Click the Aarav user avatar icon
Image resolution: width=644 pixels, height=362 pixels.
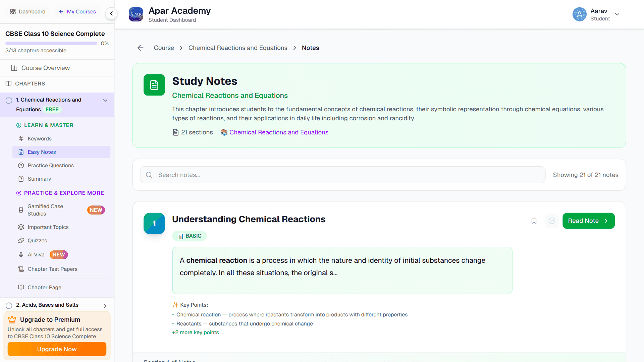point(579,14)
